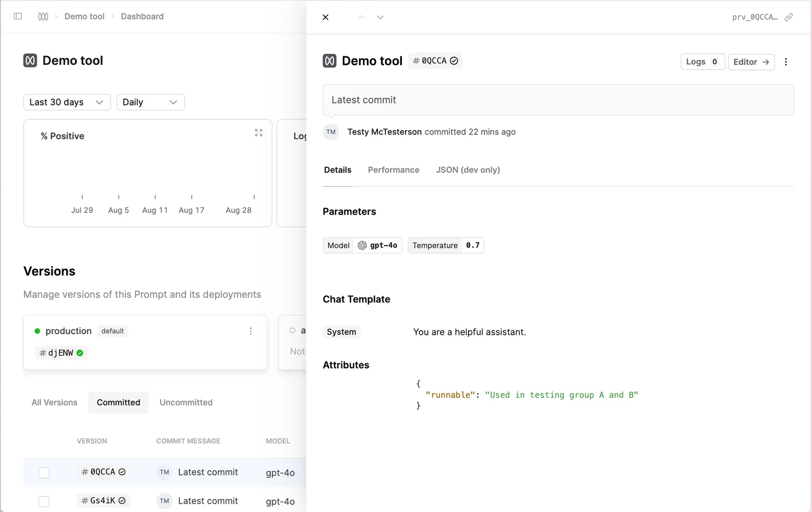812x512 pixels.
Task: Switch to the Performance tab
Action: 394,170
